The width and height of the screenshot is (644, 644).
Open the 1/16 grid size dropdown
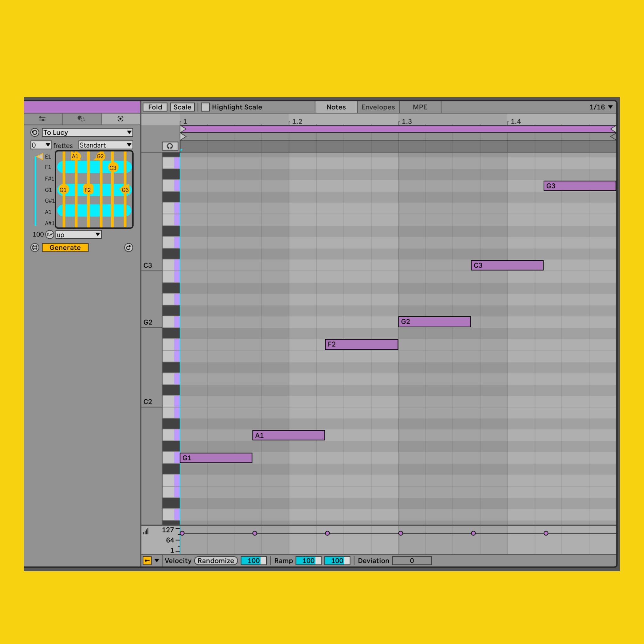[601, 107]
